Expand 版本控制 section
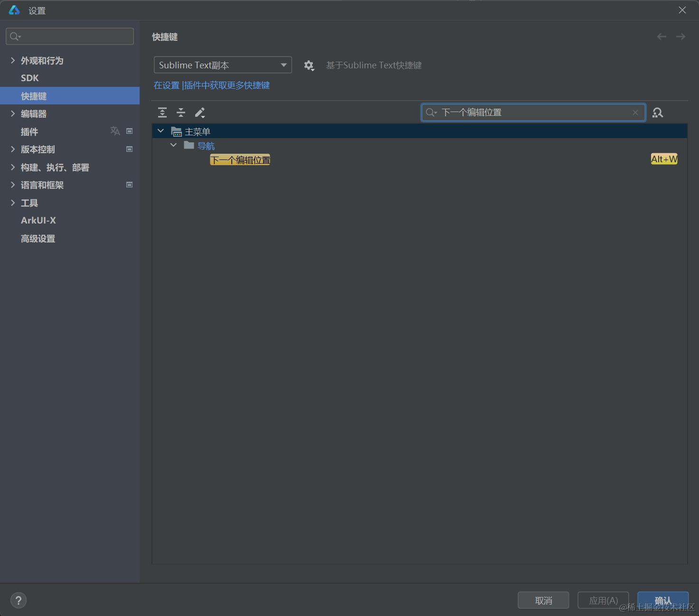699x616 pixels. point(13,149)
